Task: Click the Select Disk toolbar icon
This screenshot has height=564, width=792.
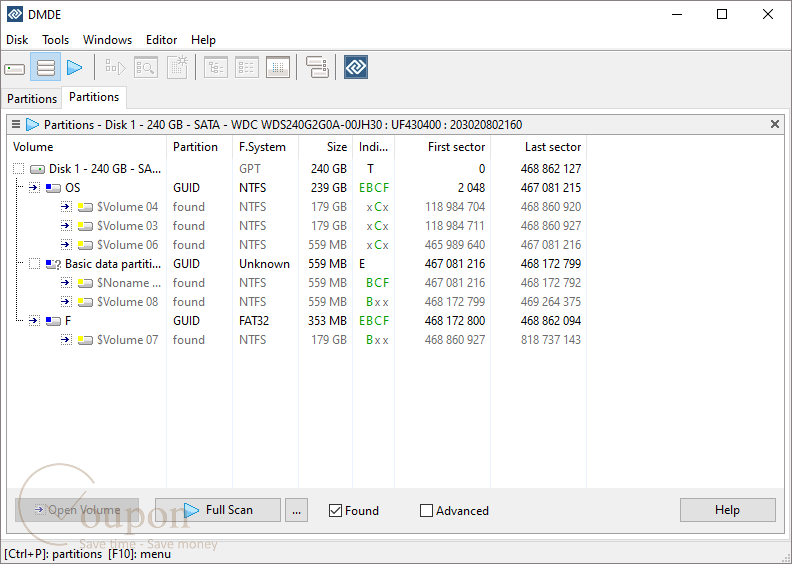Action: (x=15, y=68)
